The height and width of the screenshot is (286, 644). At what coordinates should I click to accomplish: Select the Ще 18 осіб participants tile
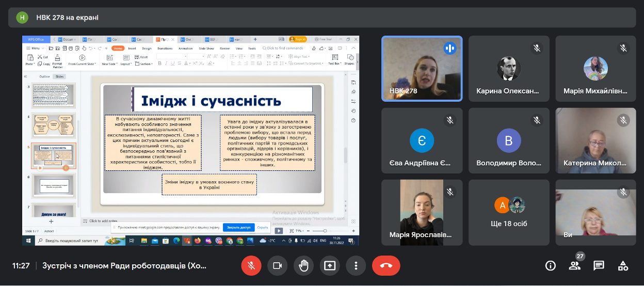(509, 213)
